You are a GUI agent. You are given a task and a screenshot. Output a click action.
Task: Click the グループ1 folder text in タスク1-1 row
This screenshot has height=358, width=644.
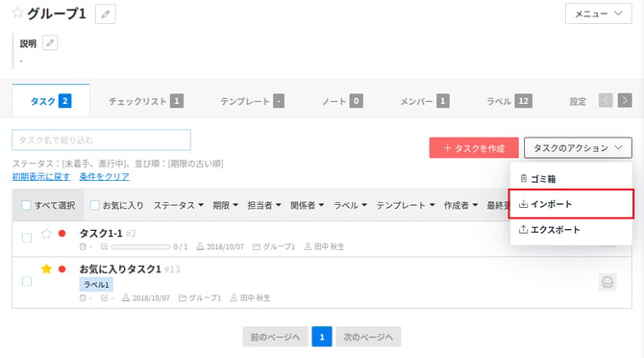click(x=279, y=246)
